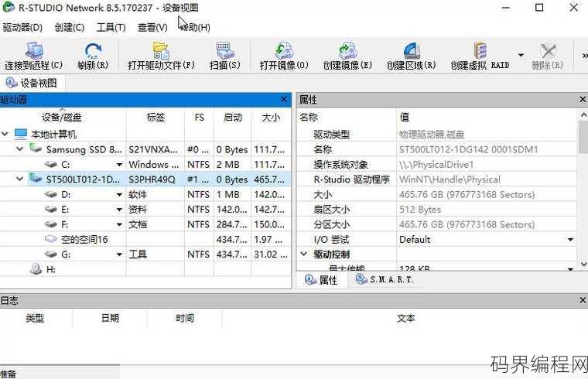Image resolution: width=588 pixels, height=379 pixels.
Task: Open the 工具(T) menu
Action: (111, 27)
